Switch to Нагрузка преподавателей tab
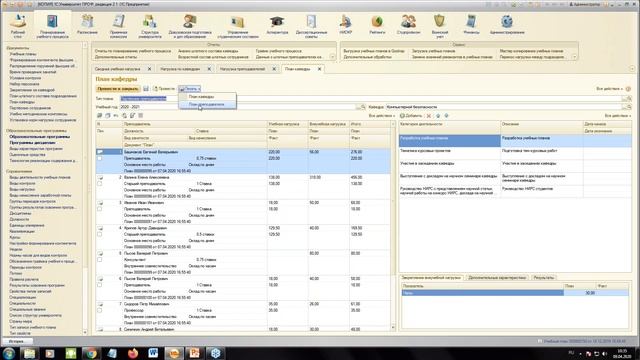 click(x=242, y=69)
